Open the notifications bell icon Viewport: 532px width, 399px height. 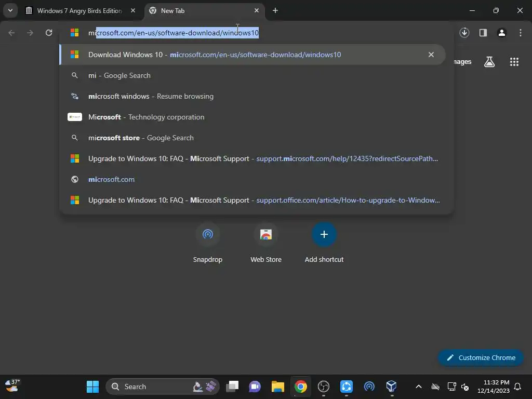518,387
